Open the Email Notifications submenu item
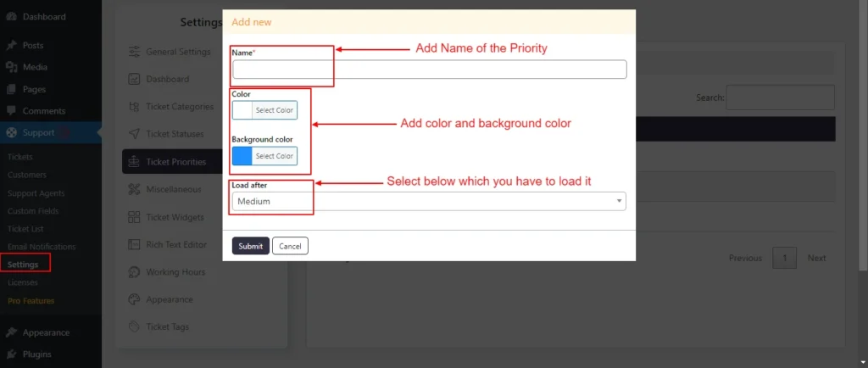Screen dimensions: 868x368 42,246
